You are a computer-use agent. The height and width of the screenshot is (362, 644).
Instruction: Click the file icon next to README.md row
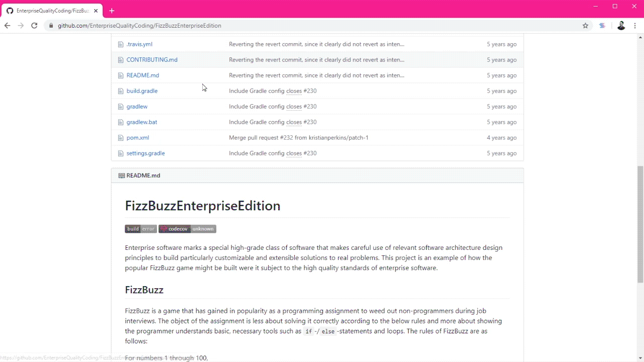pos(120,75)
